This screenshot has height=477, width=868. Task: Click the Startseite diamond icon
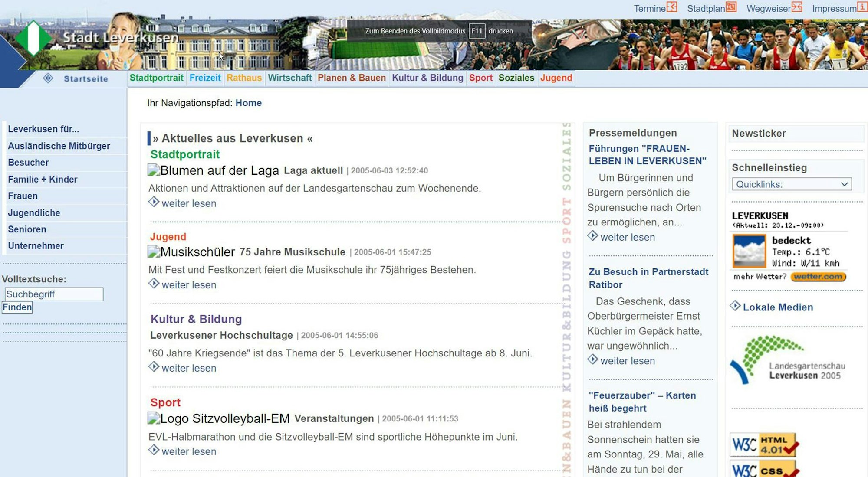point(48,78)
